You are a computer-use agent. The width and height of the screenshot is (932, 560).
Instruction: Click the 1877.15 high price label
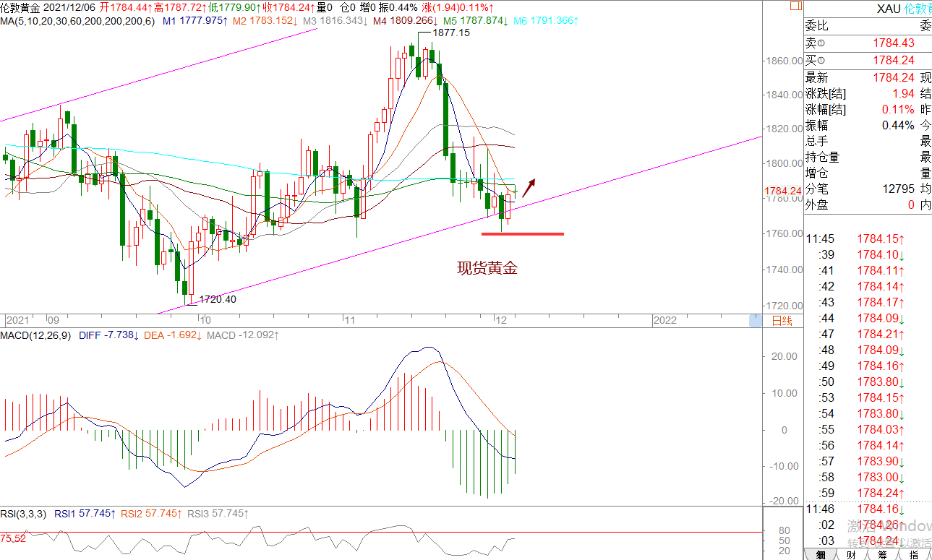pos(451,33)
